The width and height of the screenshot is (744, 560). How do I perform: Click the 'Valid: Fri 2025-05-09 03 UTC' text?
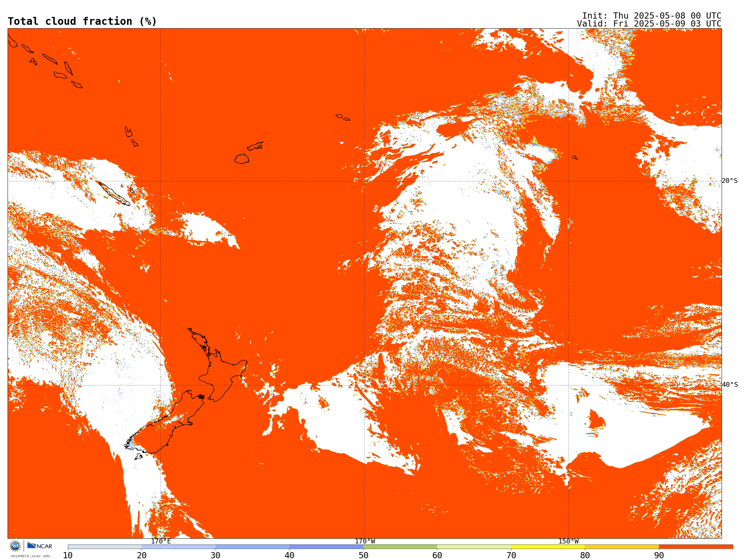(649, 24)
